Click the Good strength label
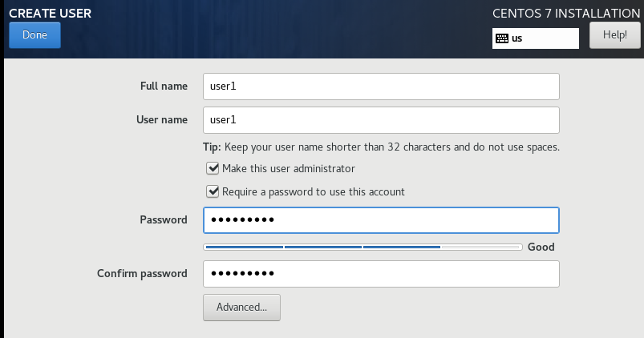Viewport: 644px width, 338px height. coord(541,247)
